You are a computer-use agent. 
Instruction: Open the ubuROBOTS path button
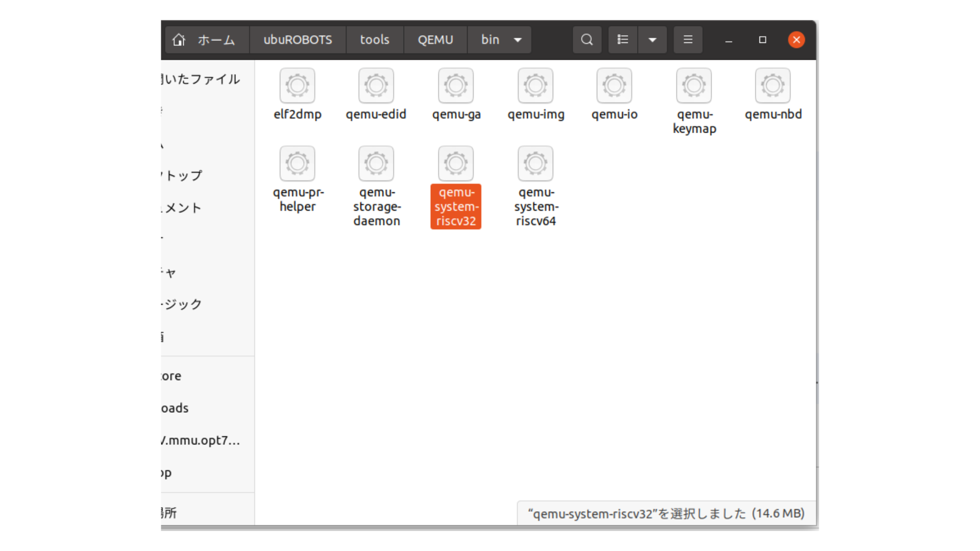click(298, 39)
